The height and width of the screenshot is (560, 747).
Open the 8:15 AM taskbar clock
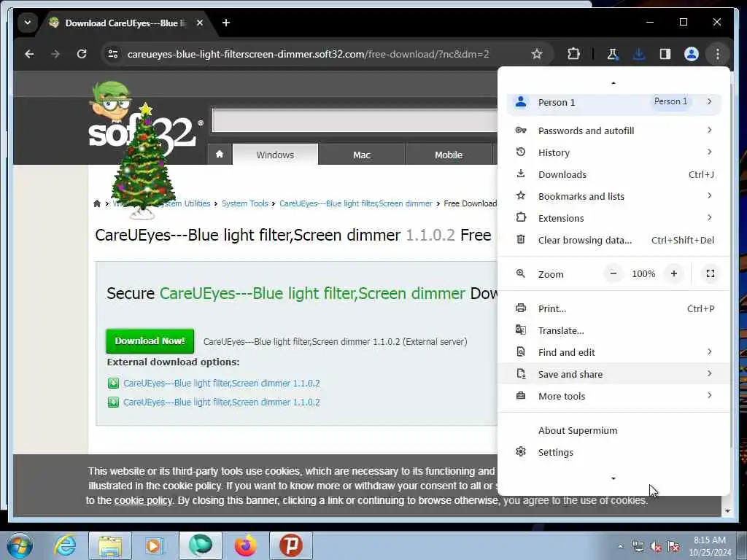pyautogui.click(x=709, y=546)
